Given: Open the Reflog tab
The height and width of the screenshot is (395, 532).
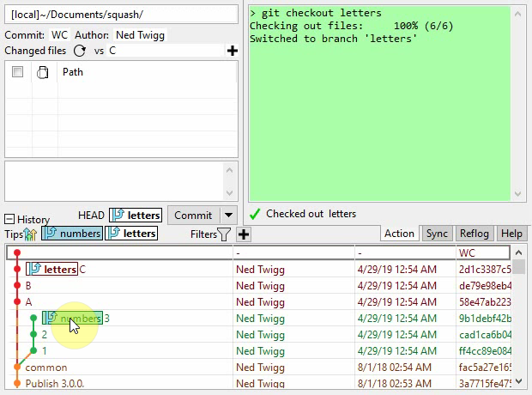Looking at the screenshot, I should click(475, 234).
